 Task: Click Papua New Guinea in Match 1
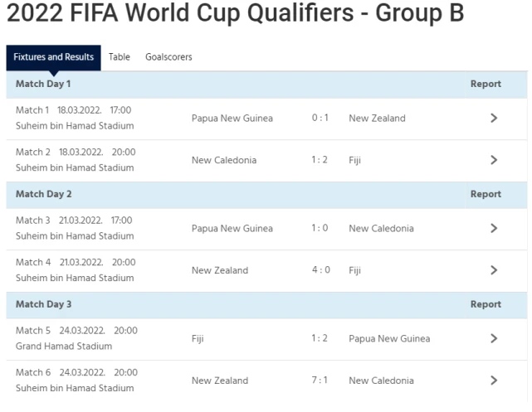(x=232, y=119)
